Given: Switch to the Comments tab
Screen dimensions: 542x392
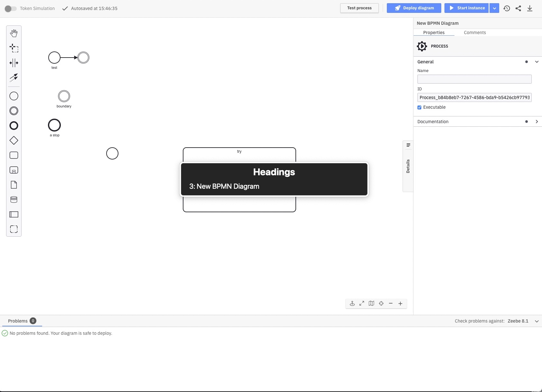Looking at the screenshot, I should click(x=475, y=32).
